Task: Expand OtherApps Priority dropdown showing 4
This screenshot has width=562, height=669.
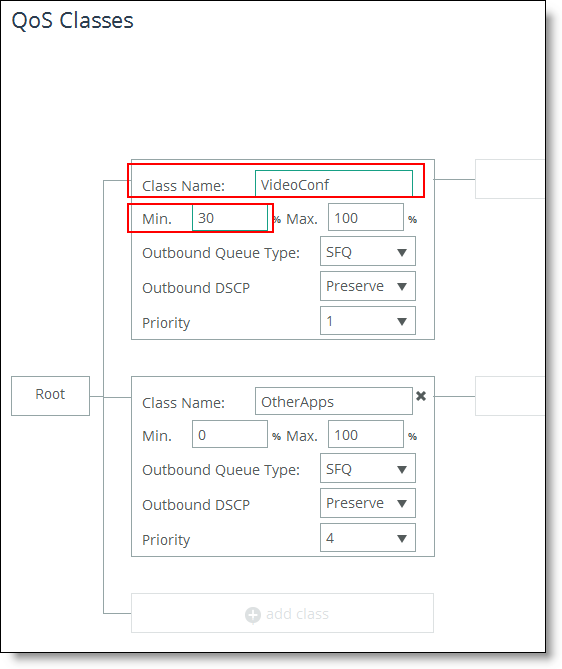Action: (x=367, y=538)
